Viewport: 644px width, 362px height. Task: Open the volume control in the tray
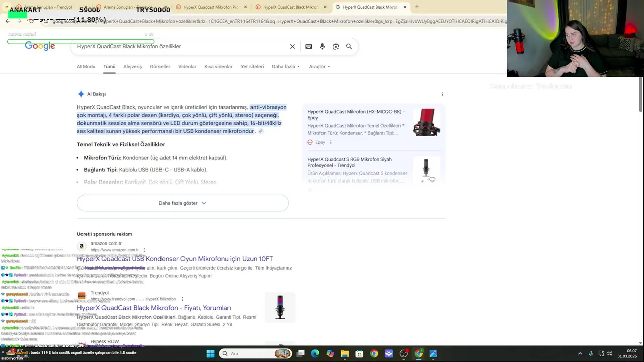pyautogui.click(x=610, y=353)
